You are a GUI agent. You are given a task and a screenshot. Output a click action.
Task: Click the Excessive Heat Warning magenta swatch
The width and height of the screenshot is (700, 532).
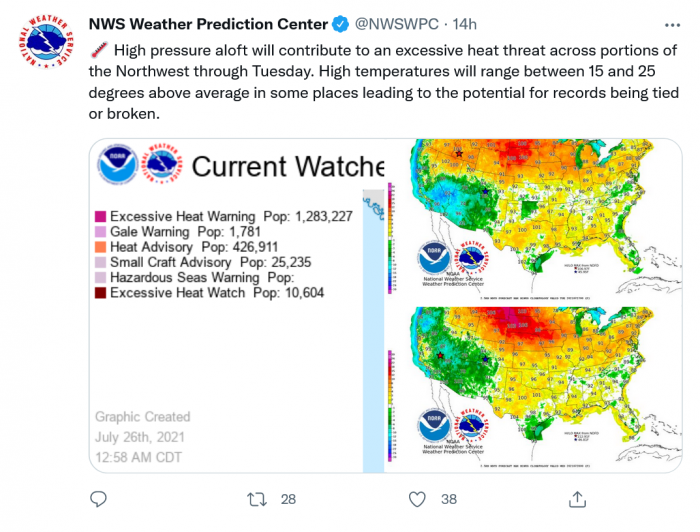[100, 216]
